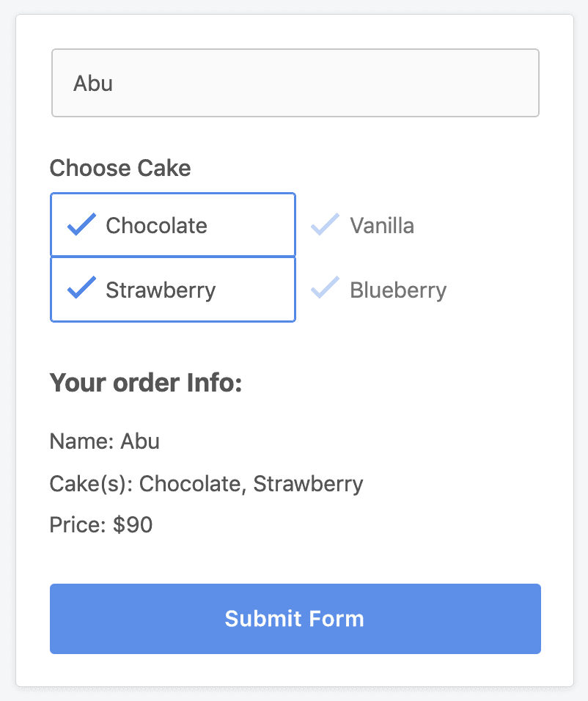Uncheck the Chocolate cake option box
The width and height of the screenshot is (588, 701).
point(173,225)
